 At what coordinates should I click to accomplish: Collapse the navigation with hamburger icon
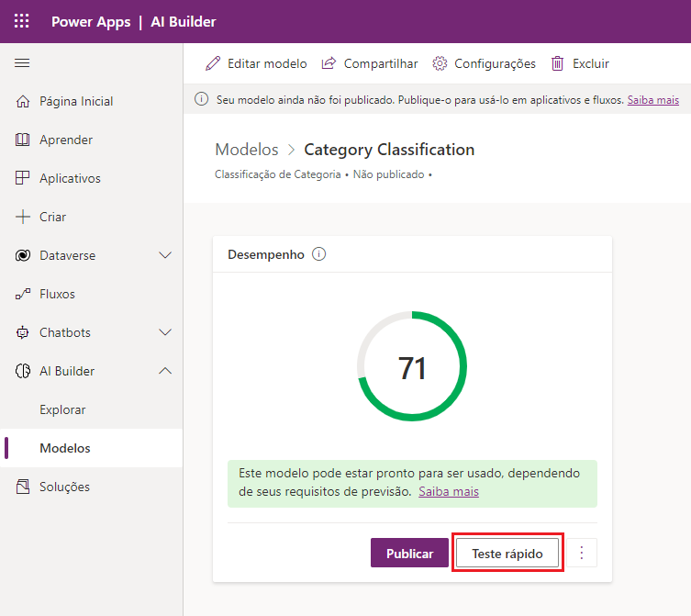coord(22,63)
